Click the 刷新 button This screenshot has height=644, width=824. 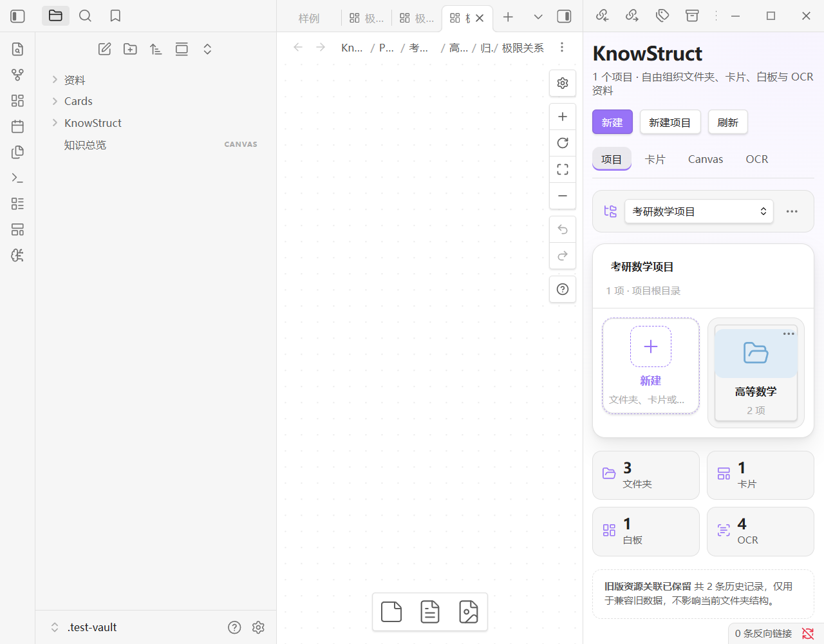[728, 122]
